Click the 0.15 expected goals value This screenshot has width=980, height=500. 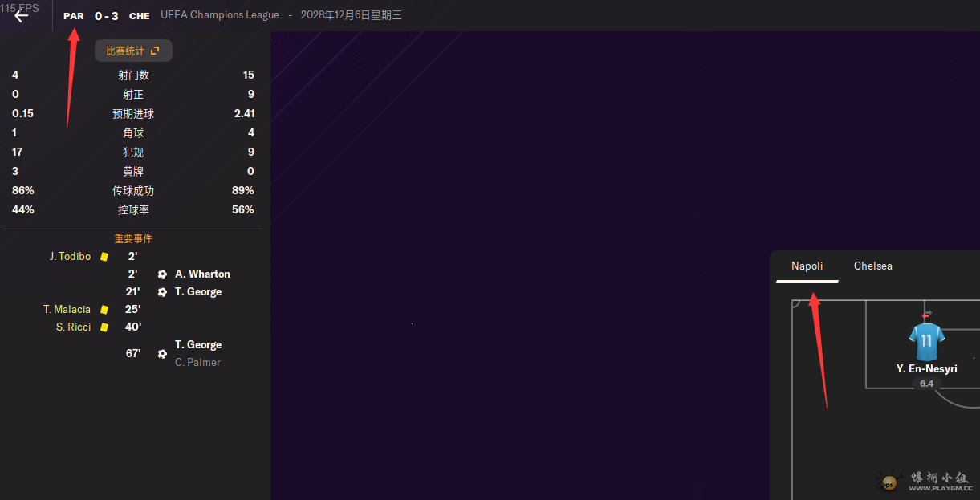(x=22, y=114)
